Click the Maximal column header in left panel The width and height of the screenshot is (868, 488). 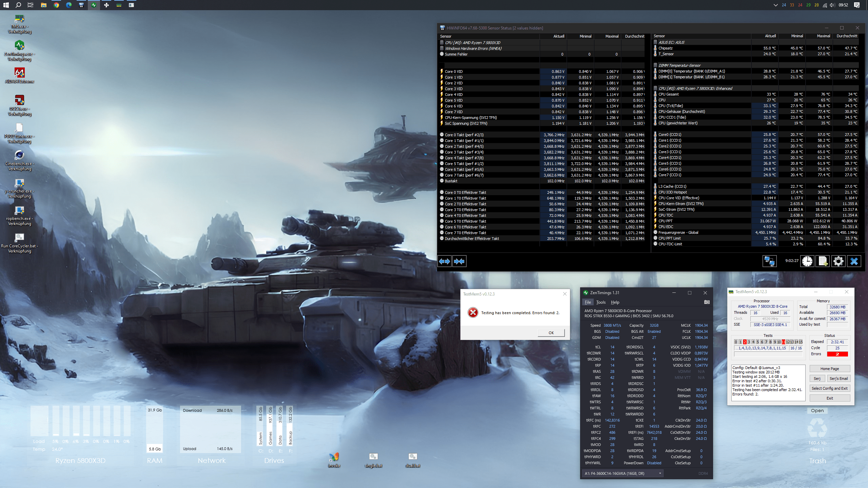point(612,36)
